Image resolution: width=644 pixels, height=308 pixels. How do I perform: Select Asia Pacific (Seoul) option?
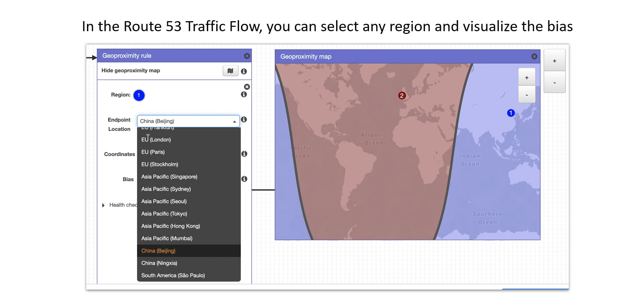click(x=189, y=201)
